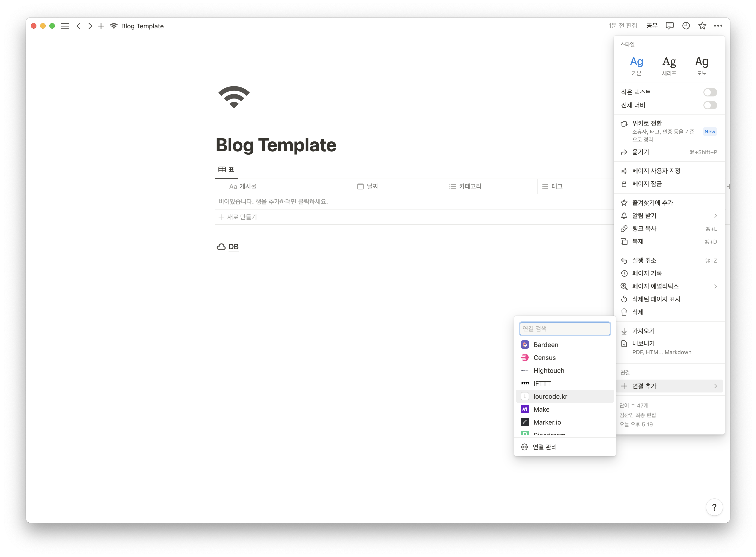Click 연결 관리 at popup bottom
This screenshot has height=557, width=756.
pyautogui.click(x=544, y=447)
